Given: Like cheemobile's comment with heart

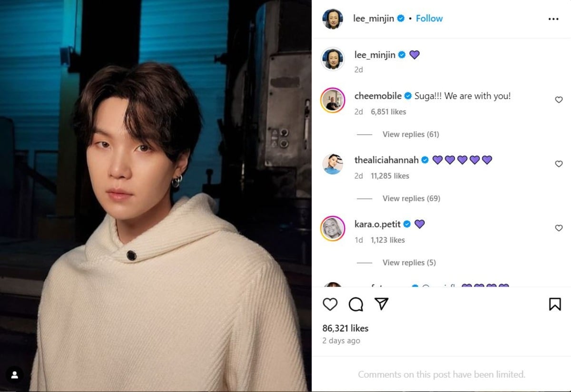Looking at the screenshot, I should click(x=559, y=100).
